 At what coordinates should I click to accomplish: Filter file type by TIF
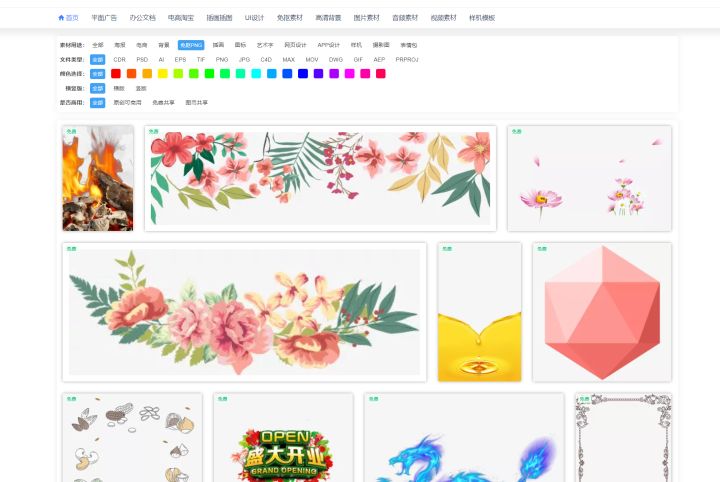coord(201,60)
